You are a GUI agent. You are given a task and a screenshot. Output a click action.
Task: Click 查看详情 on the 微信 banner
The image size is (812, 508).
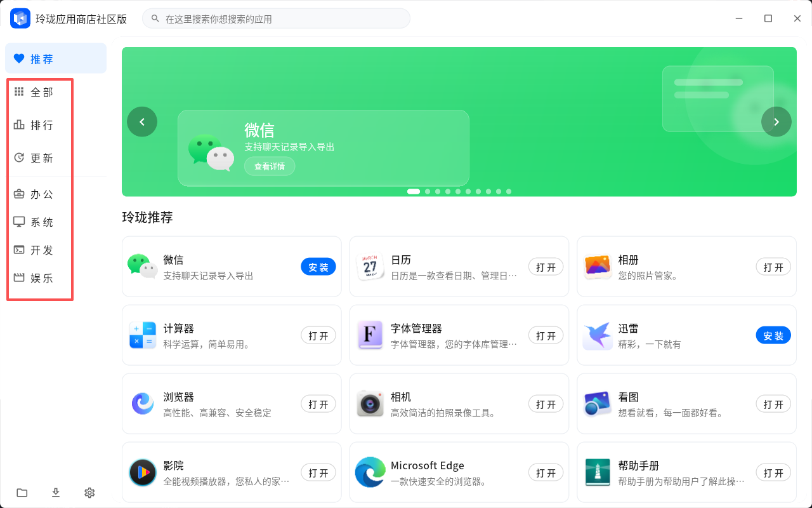[x=270, y=166]
